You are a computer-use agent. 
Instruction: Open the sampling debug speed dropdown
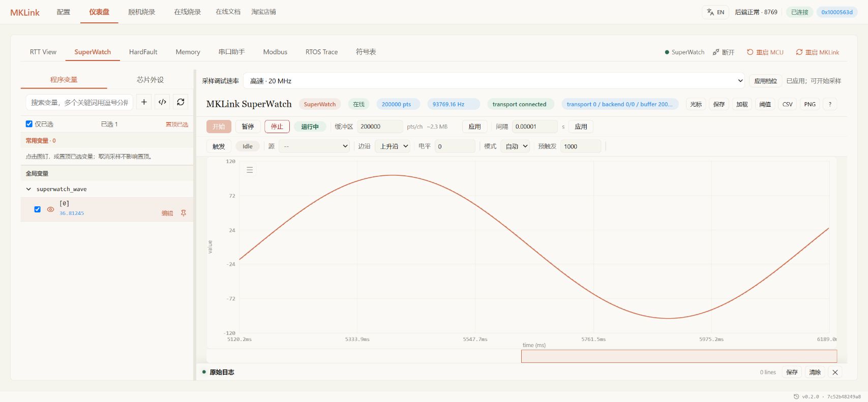point(494,81)
